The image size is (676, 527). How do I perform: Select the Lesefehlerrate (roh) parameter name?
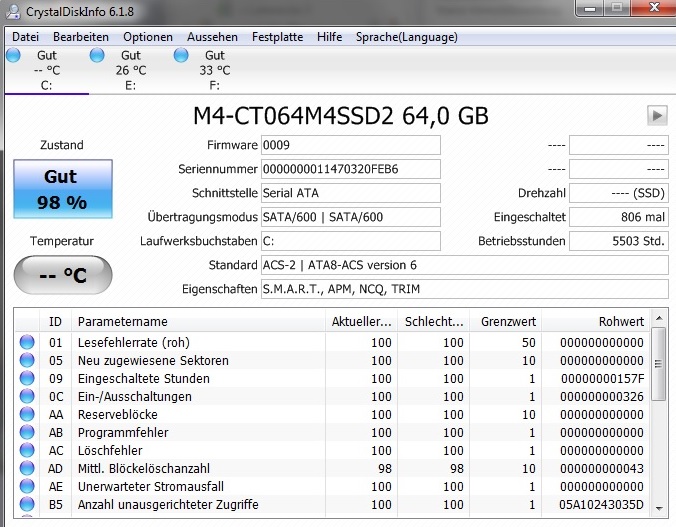pyautogui.click(x=134, y=342)
